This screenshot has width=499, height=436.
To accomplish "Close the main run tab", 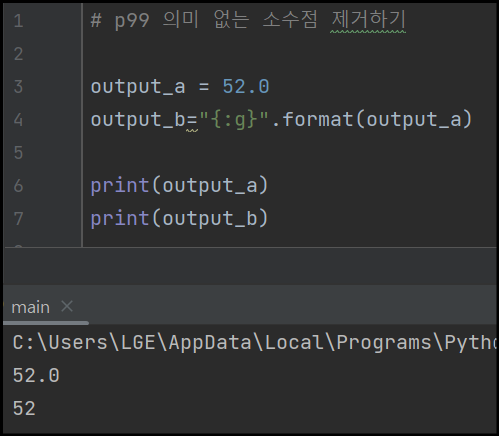I will [67, 306].
